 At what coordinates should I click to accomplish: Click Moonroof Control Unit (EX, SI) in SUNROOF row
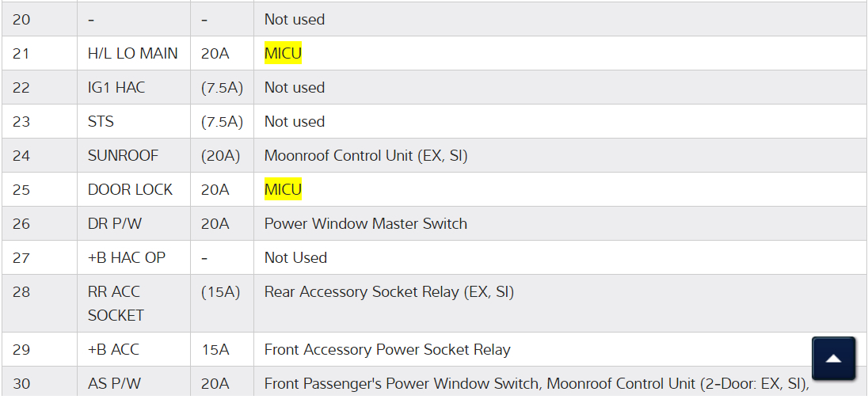point(365,156)
